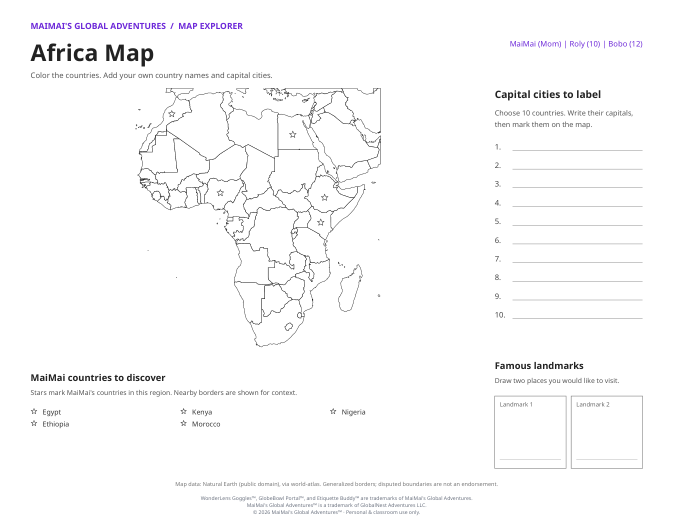Click the Egypt label in legend
Viewport: 674px width, 521px height.
point(52,412)
